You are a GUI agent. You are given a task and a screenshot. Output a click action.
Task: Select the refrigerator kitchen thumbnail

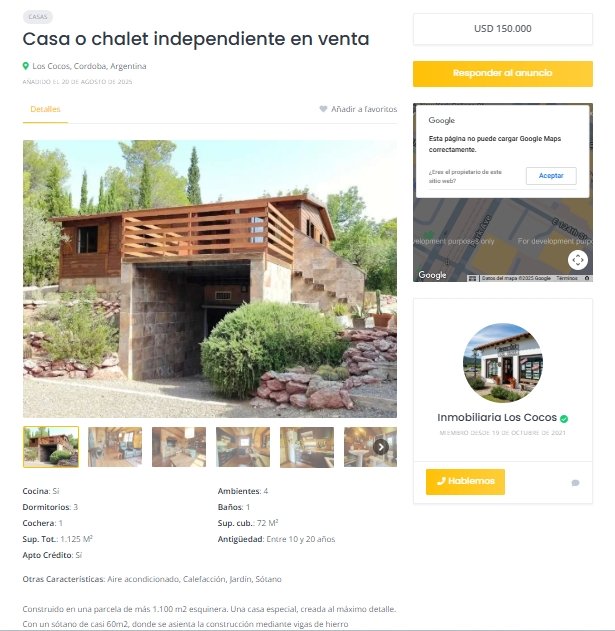(x=307, y=447)
